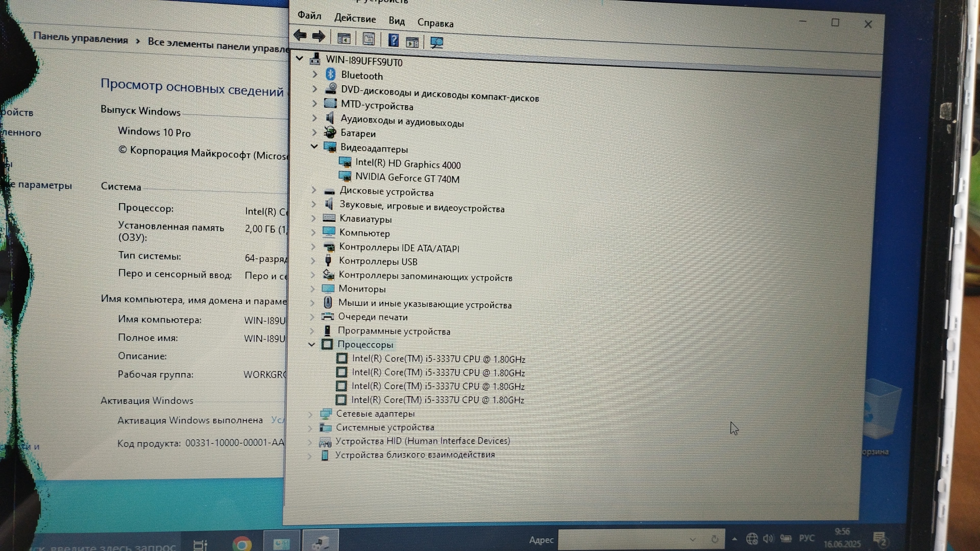Image resolution: width=980 pixels, height=551 pixels.
Task: Expand the Bluetooth category
Action: 314,74
